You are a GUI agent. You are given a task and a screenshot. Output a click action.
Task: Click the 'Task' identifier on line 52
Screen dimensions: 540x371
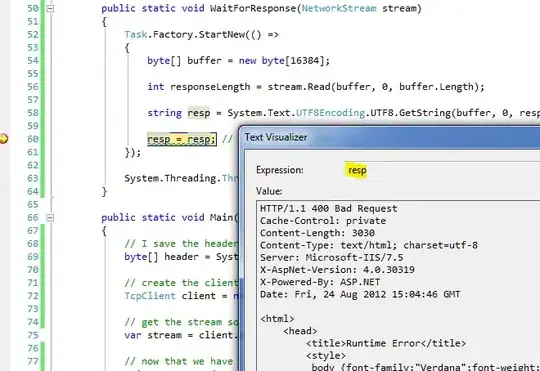click(x=136, y=34)
